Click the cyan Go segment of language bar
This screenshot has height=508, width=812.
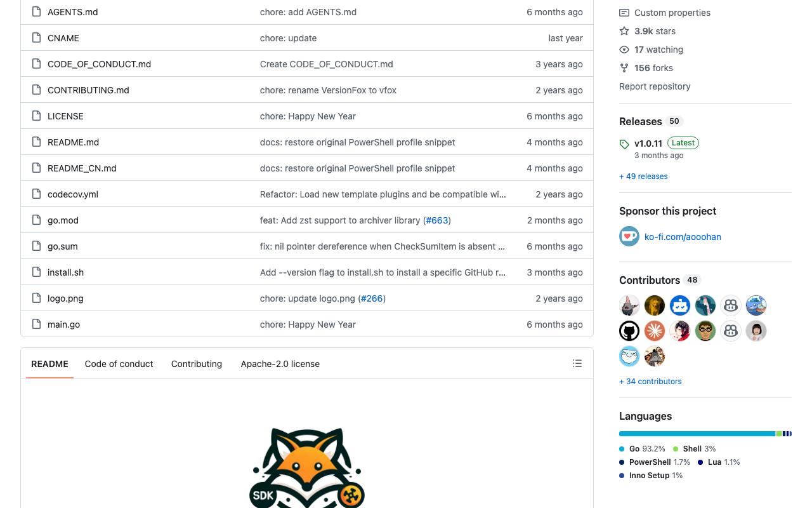coord(697,434)
